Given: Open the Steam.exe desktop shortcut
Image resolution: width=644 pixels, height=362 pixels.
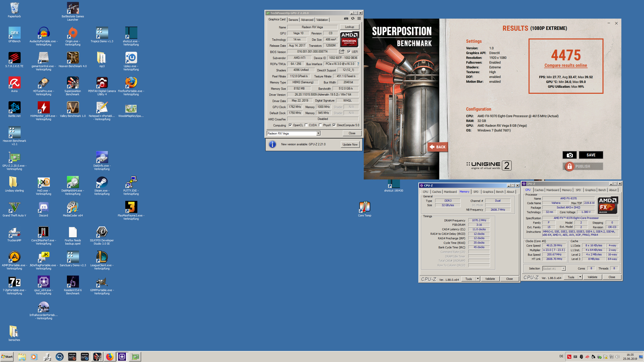Looking at the screenshot, I should (x=102, y=186).
